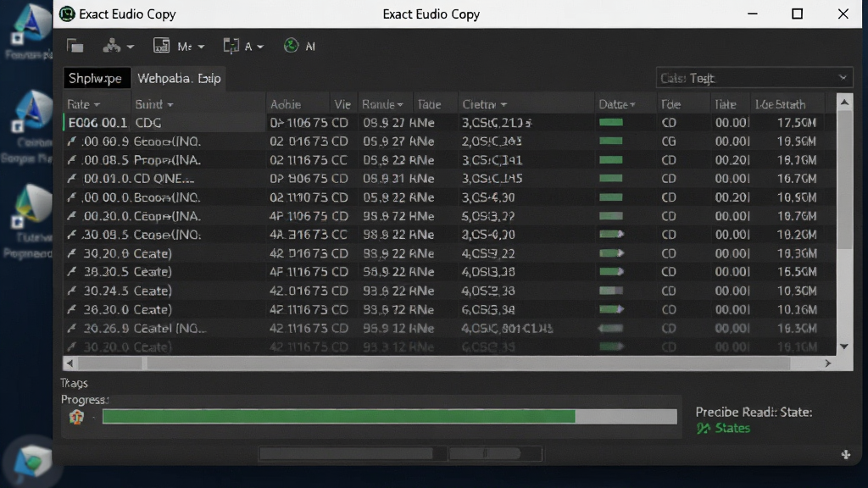Image resolution: width=868 pixels, height=488 pixels.
Task: Expand the A toolbar dropdown arrow
Action: tap(260, 47)
